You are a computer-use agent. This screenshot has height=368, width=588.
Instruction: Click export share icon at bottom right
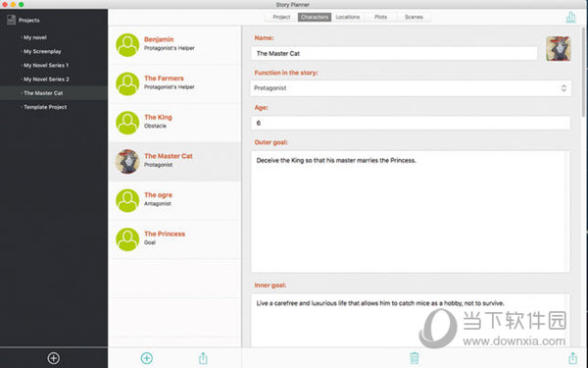(x=572, y=358)
